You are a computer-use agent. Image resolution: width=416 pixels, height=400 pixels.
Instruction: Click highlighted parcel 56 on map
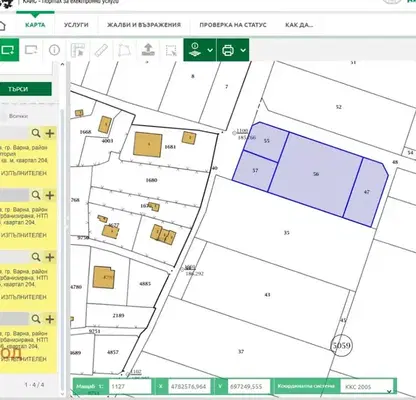(316, 174)
